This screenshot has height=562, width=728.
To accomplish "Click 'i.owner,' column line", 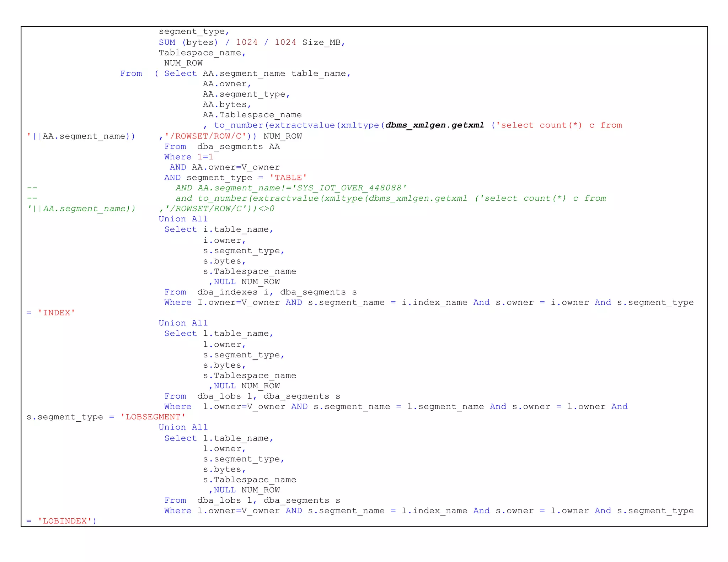I will [x=224, y=241].
